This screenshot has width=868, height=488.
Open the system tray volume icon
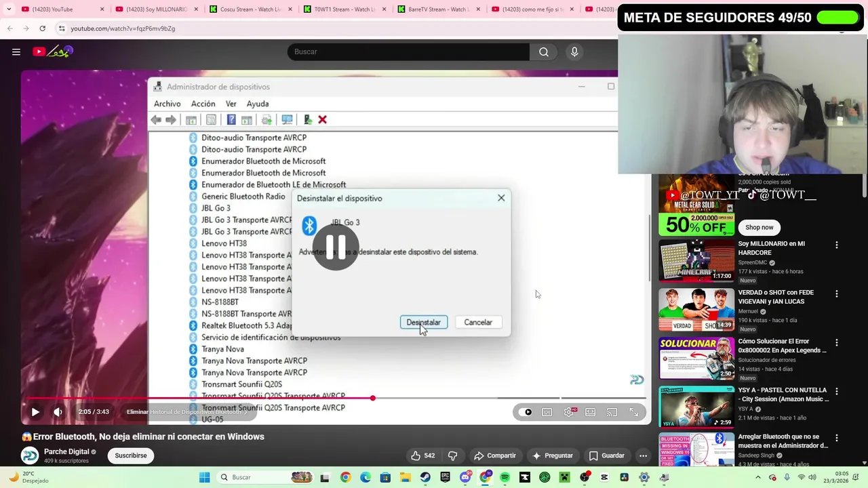[812, 477]
